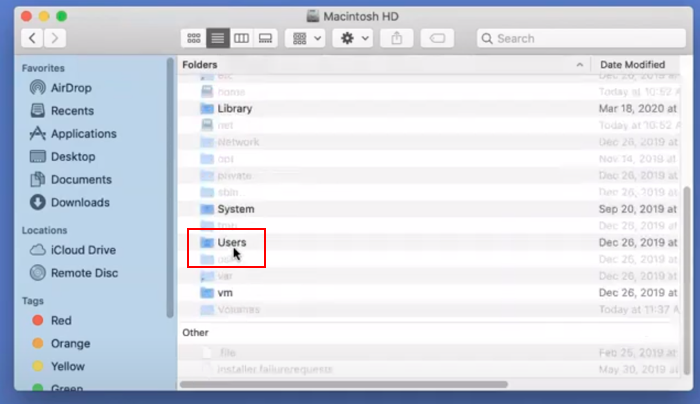Toggle sort direction arrow in header
Screen dimensions: 700x404
(x=579, y=65)
